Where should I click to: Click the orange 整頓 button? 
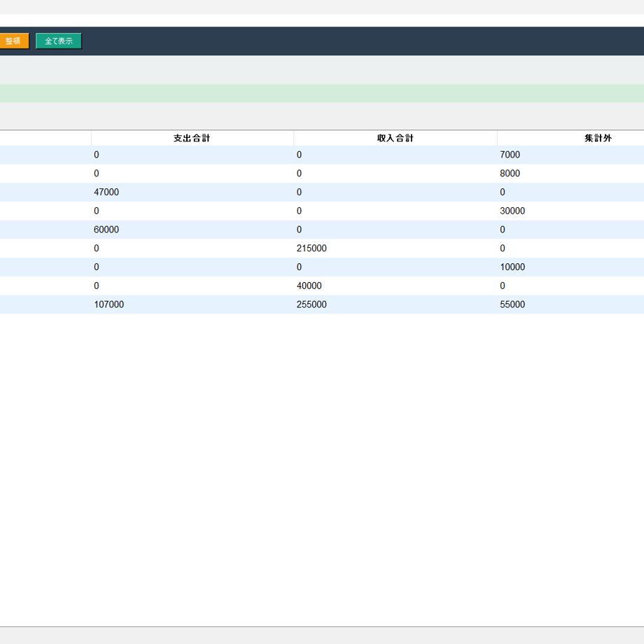point(14,41)
